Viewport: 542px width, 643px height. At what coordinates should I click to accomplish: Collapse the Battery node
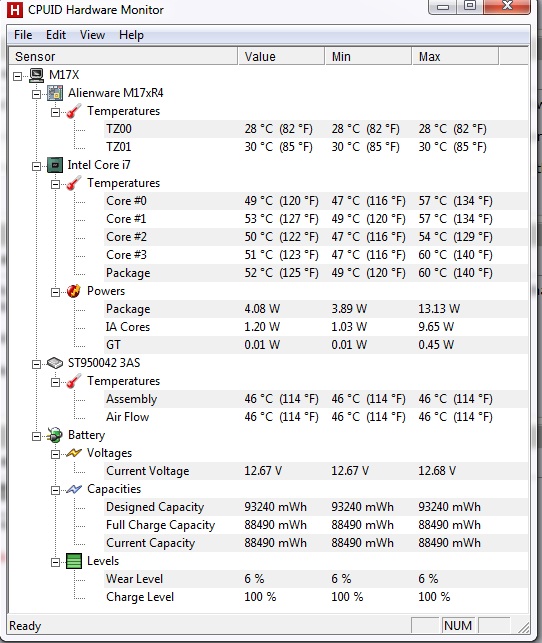(36, 436)
